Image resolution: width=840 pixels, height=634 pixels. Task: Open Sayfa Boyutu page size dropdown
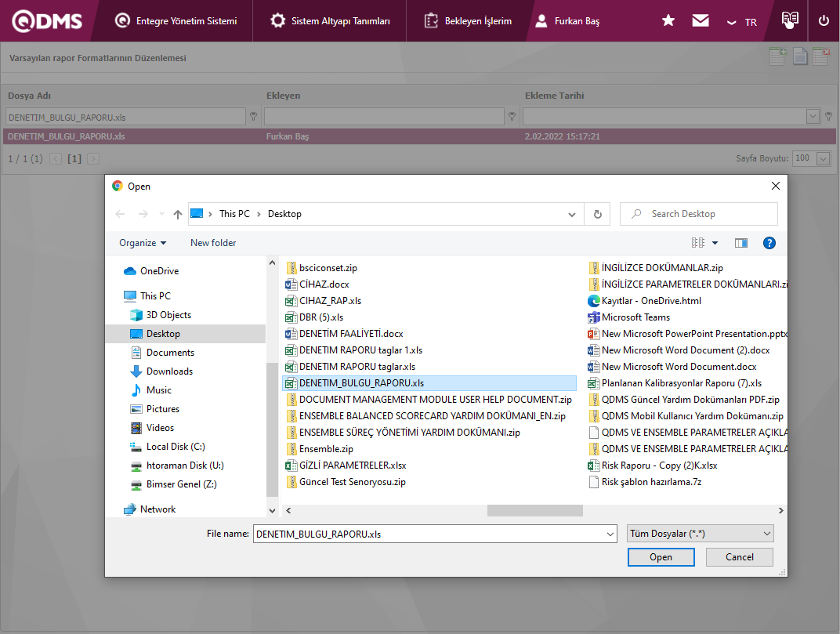tap(823, 158)
